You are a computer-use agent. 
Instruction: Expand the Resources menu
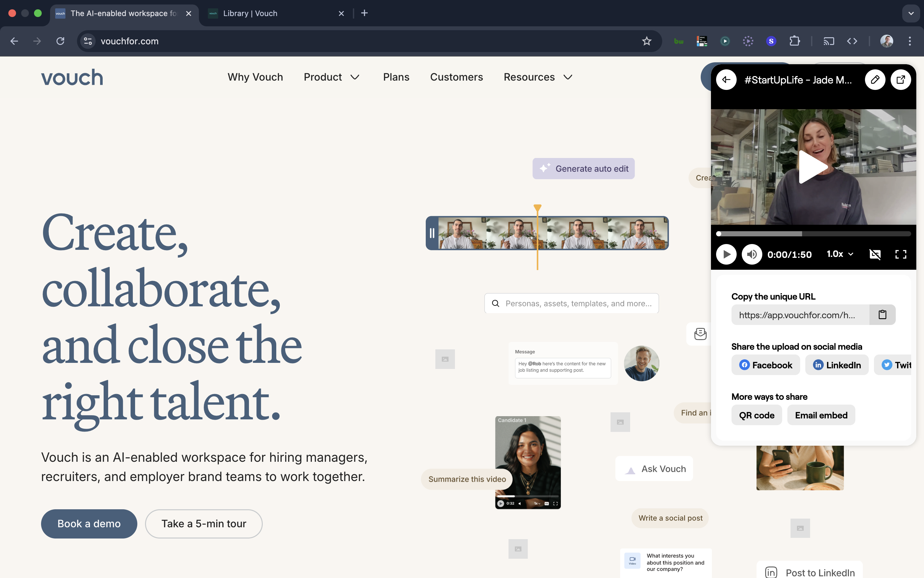[538, 77]
